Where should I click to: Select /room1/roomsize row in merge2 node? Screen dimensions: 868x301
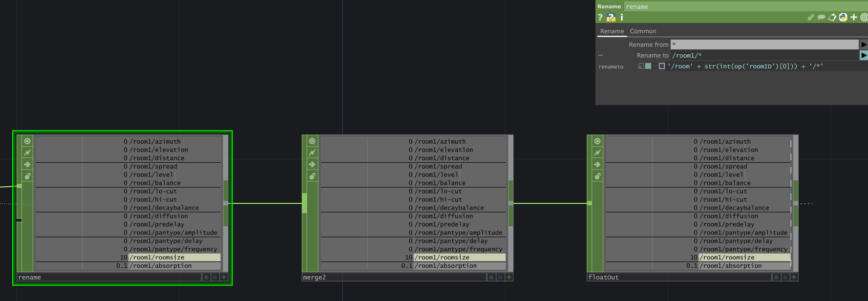413,258
